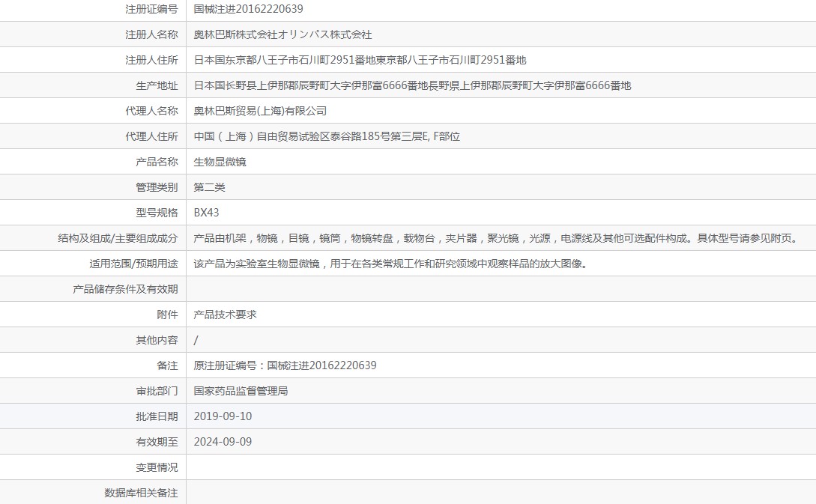Select the 生物显微镜 product name
The width and height of the screenshot is (816, 504).
pos(220,162)
